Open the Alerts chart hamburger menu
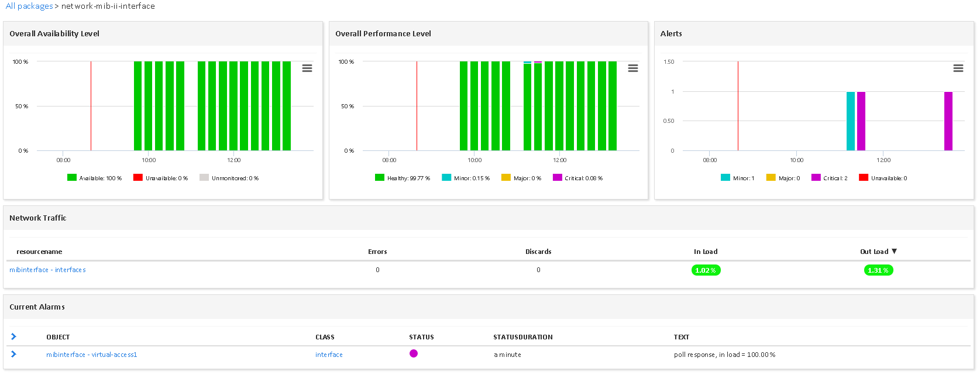Screen dimensions: 980x378 958,68
